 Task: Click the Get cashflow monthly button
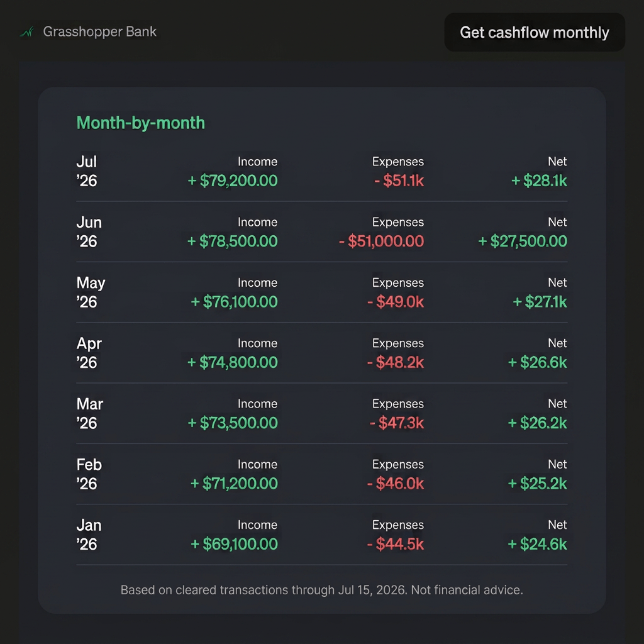[535, 32]
